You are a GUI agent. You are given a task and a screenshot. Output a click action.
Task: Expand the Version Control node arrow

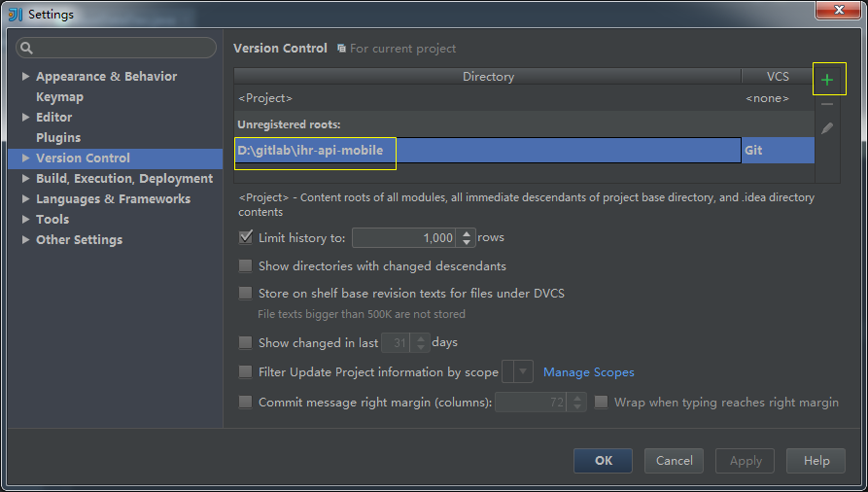[x=25, y=158]
